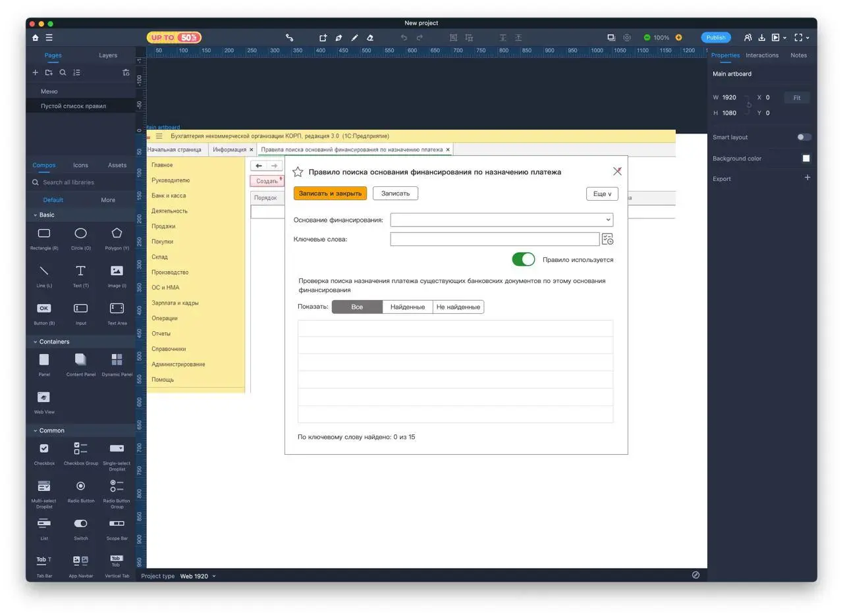
Task: Select the Pencil tool in toolbar
Action: 354,38
